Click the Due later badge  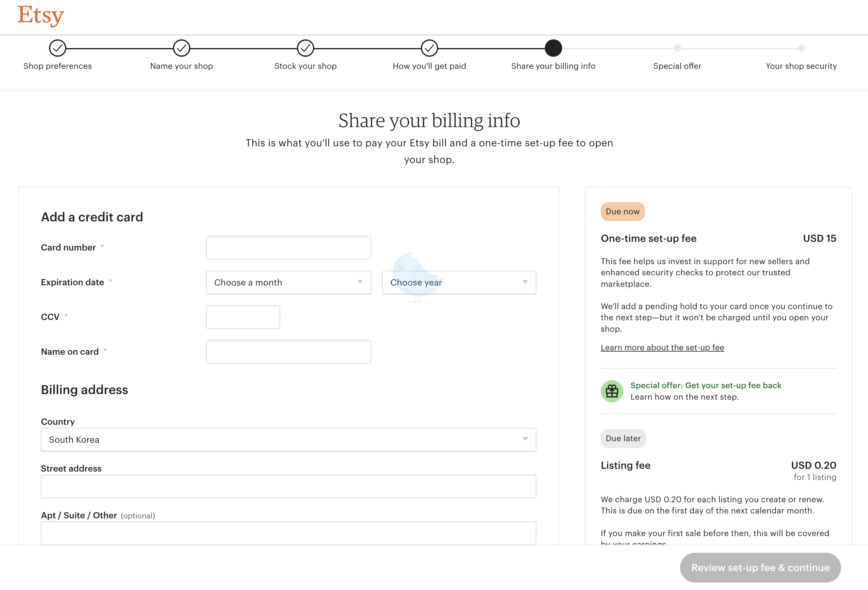click(x=623, y=438)
